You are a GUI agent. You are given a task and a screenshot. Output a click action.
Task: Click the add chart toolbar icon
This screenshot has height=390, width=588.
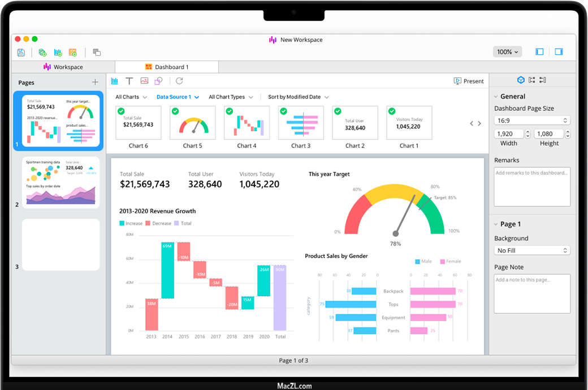[58, 53]
